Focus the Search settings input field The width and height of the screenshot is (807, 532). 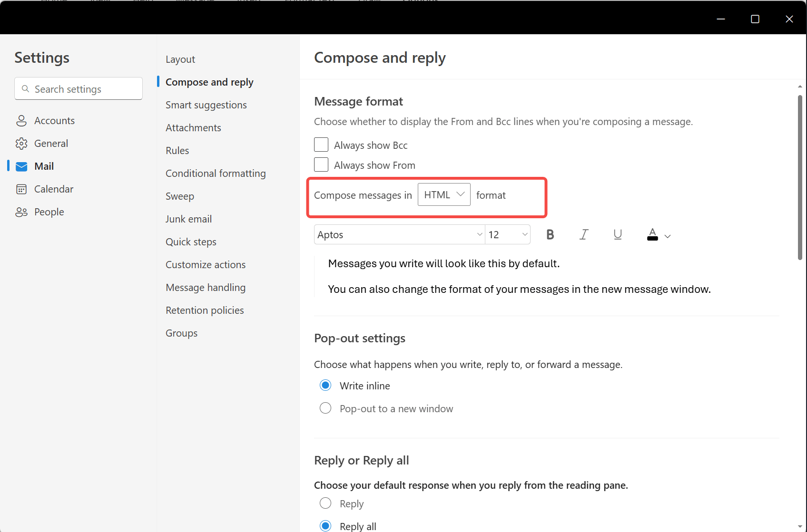click(79, 88)
